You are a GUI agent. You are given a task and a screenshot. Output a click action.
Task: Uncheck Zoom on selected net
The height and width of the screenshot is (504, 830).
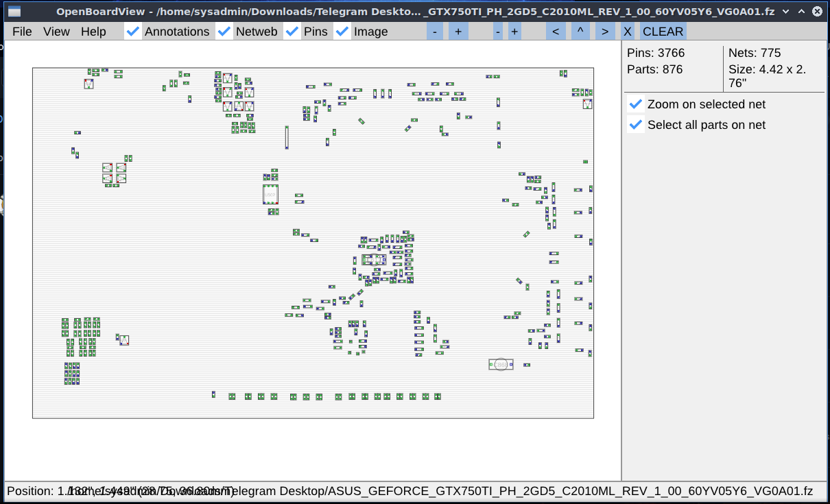[636, 104]
